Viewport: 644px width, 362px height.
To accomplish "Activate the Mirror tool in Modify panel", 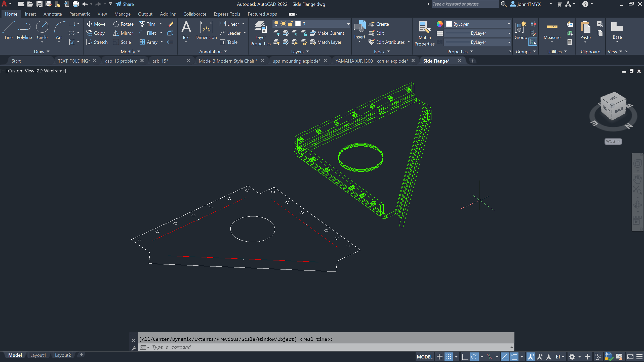I will [x=123, y=33].
